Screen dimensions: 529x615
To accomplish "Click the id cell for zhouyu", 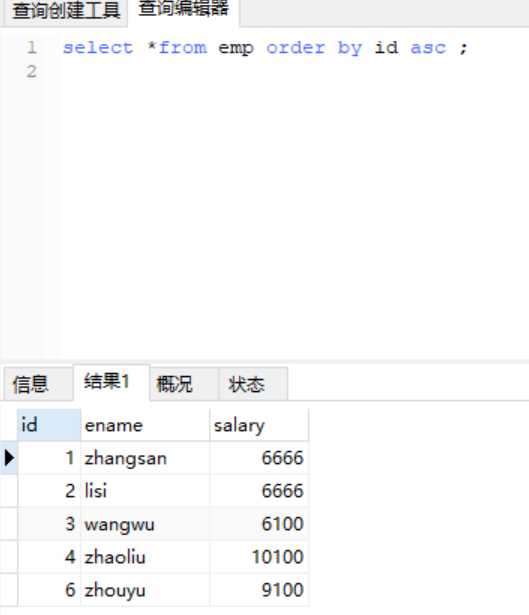I will coord(49,590).
